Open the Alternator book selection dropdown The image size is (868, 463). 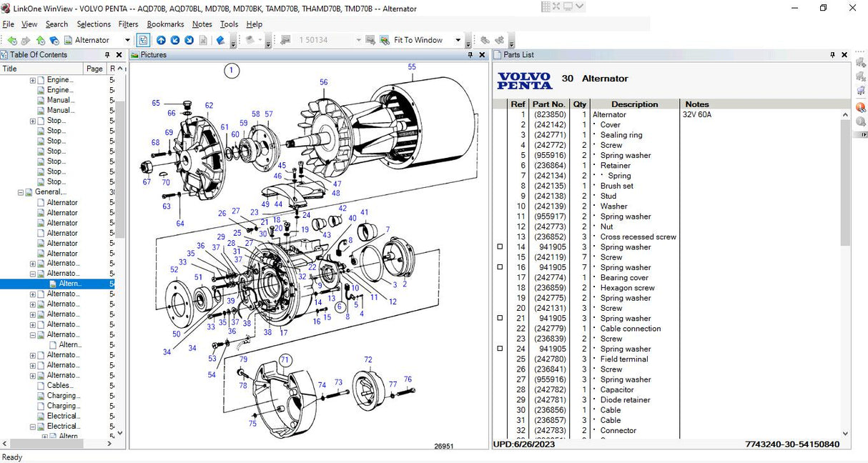click(x=127, y=40)
